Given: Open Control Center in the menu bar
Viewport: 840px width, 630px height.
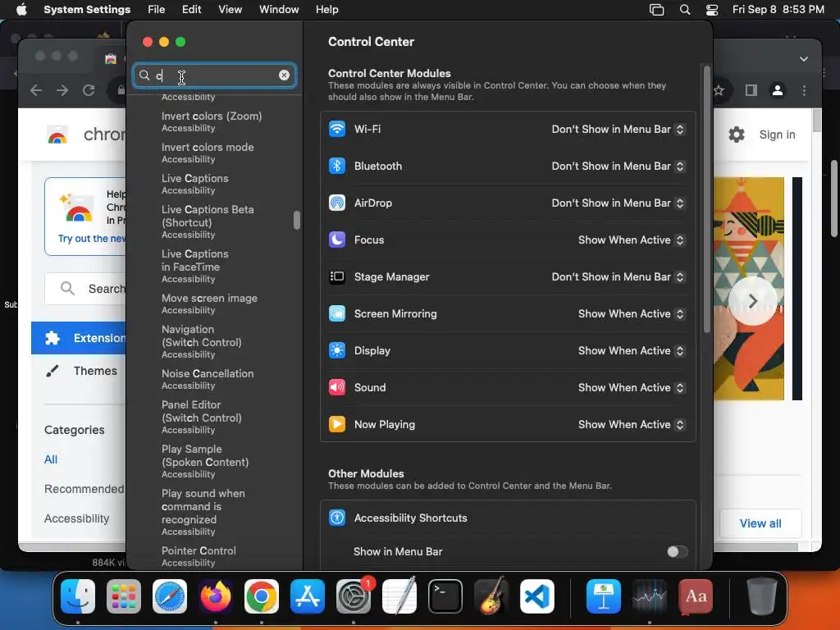Looking at the screenshot, I should [x=711, y=10].
